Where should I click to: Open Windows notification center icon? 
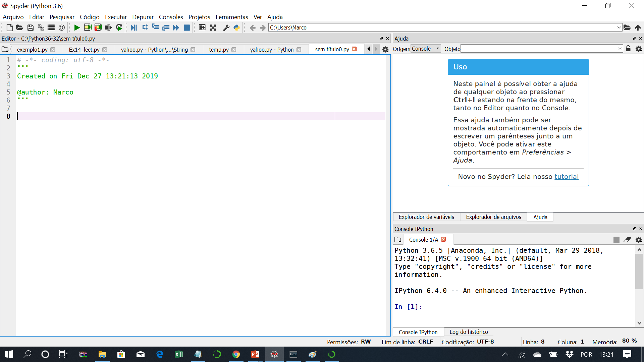(627, 354)
